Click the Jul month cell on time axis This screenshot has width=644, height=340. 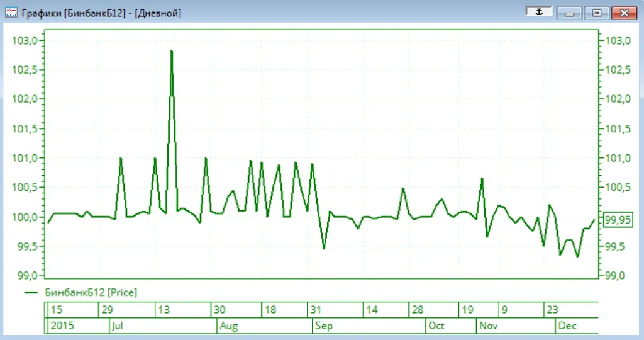117,326
